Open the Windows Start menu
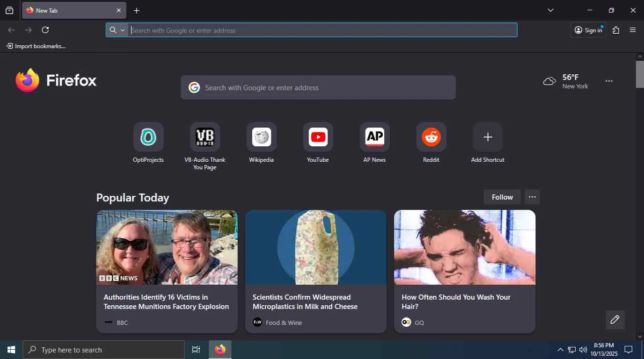This screenshot has width=644, height=359. click(x=11, y=350)
